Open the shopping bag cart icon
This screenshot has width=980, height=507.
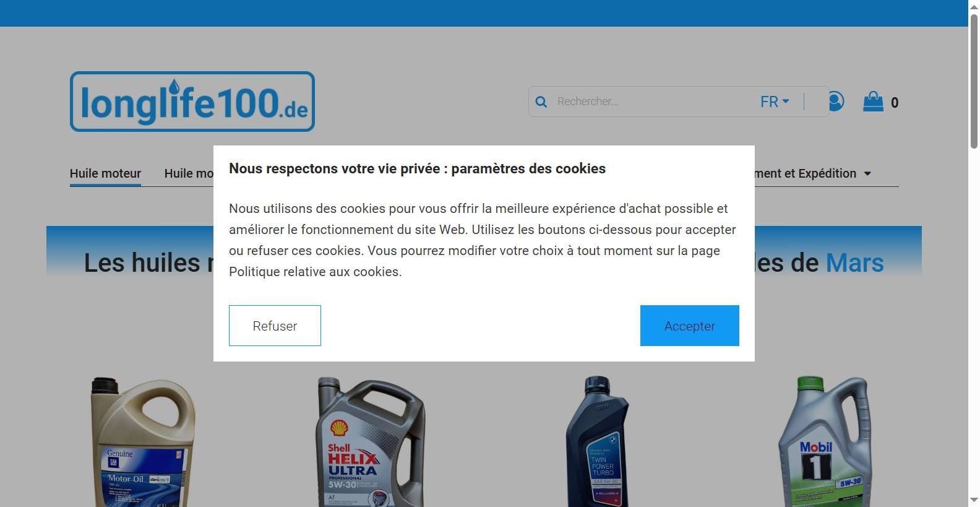[x=873, y=102]
